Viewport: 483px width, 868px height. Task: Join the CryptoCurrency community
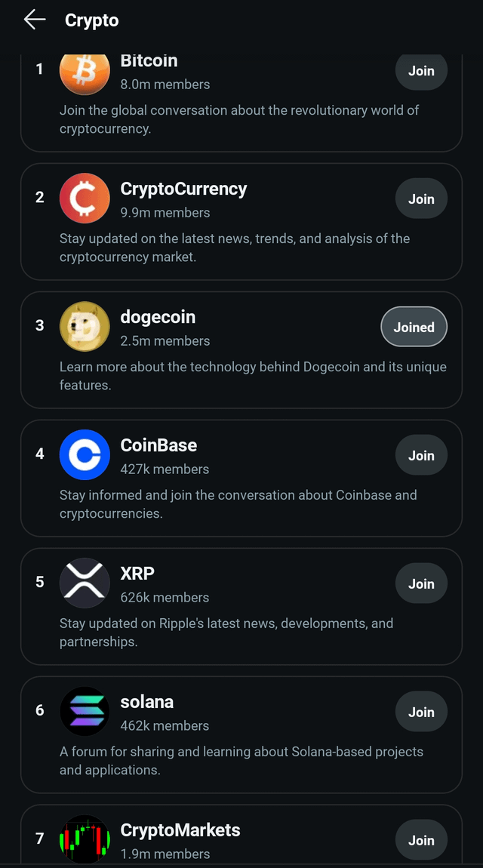click(x=421, y=199)
